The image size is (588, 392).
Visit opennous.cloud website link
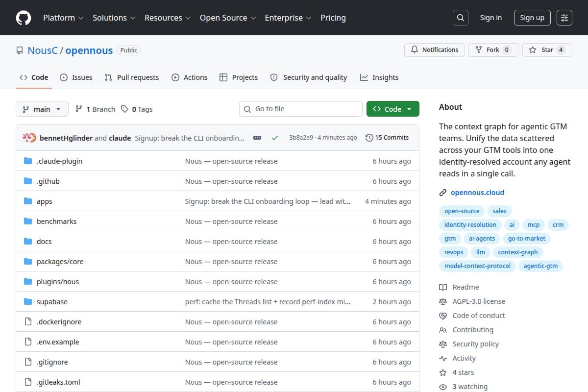pos(477,193)
